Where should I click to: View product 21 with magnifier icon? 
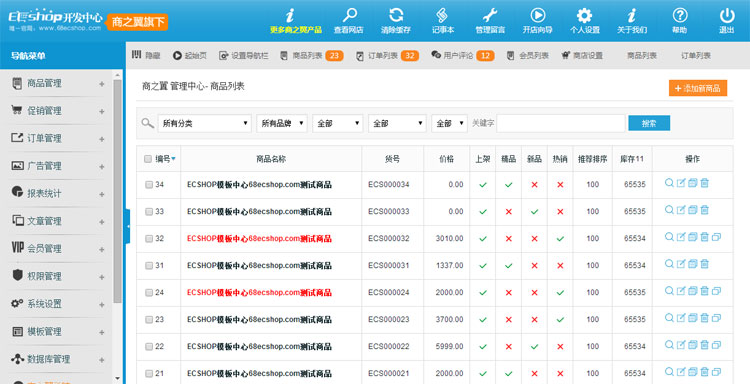669,372
